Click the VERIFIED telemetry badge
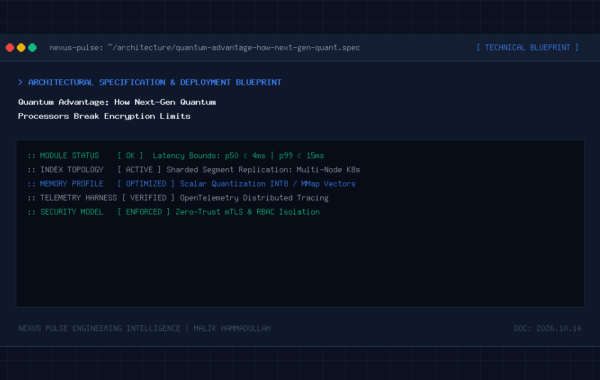 (148, 198)
